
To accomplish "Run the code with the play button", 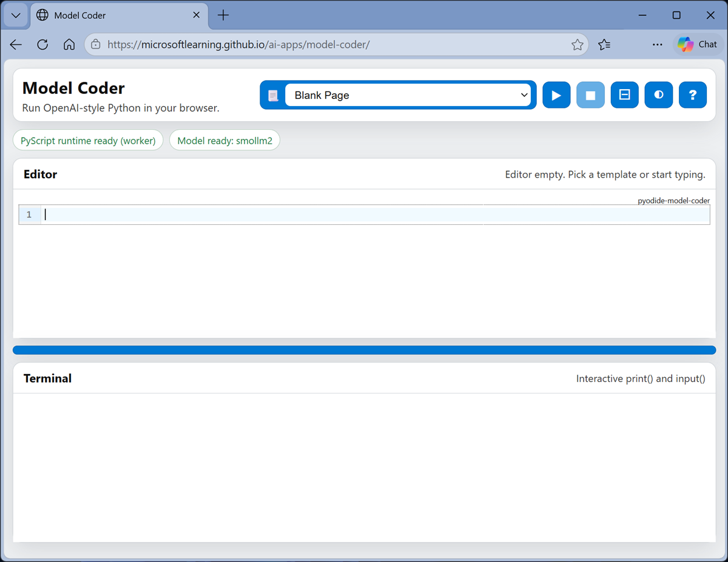I will point(556,95).
